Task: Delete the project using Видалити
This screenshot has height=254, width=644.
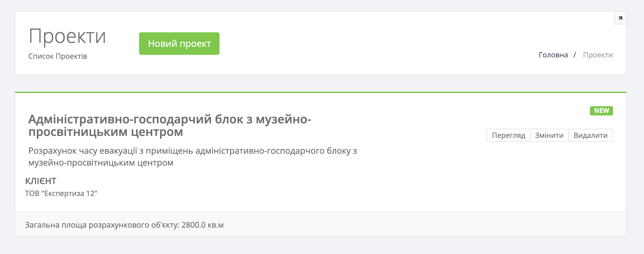Action: click(x=590, y=135)
